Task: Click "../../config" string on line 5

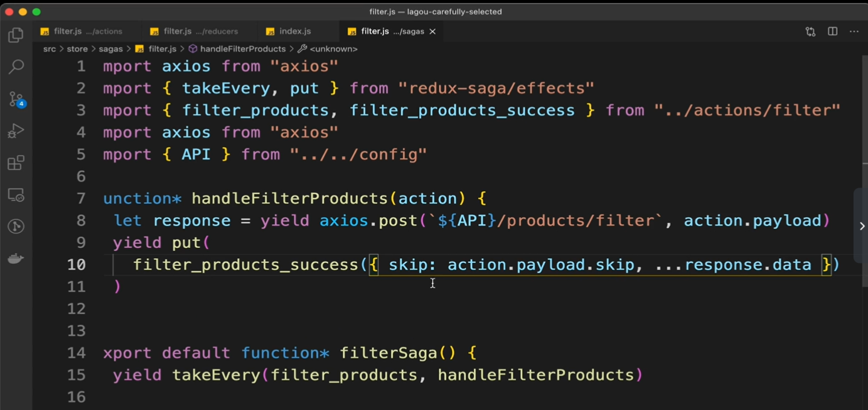Action: click(x=359, y=154)
